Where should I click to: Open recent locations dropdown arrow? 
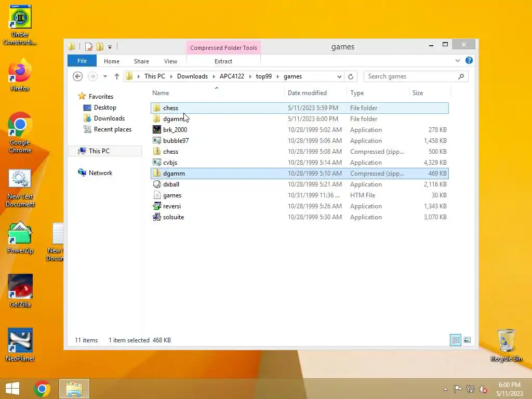105,76
